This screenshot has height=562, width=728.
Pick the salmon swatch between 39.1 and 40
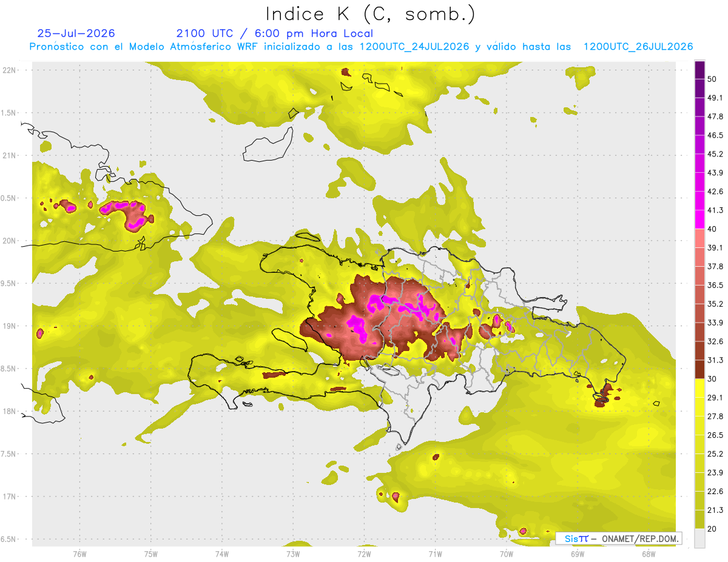point(699,238)
